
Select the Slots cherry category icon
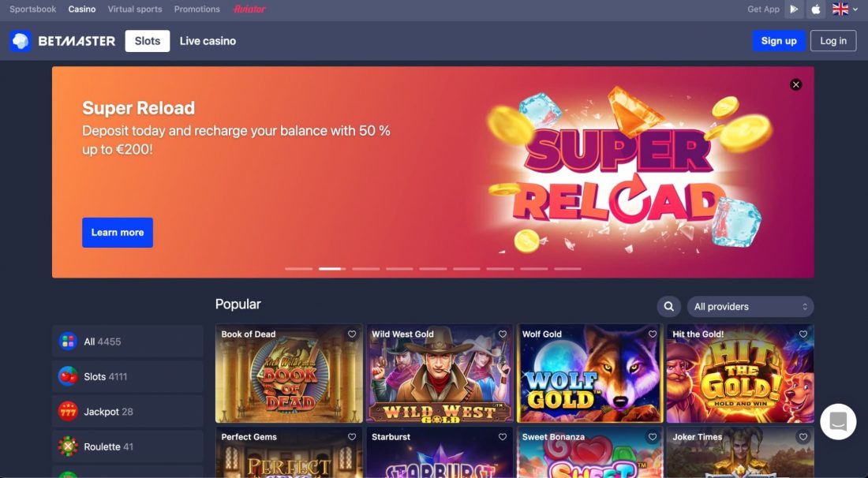point(68,376)
